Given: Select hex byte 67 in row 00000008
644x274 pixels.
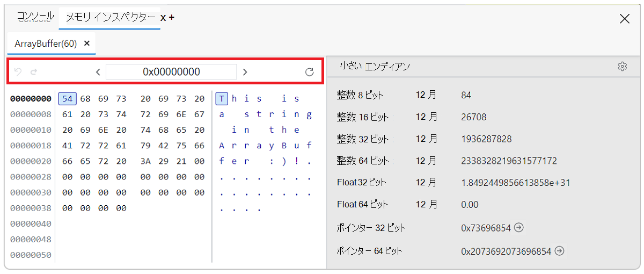Looking at the screenshot, I should click(199, 114).
